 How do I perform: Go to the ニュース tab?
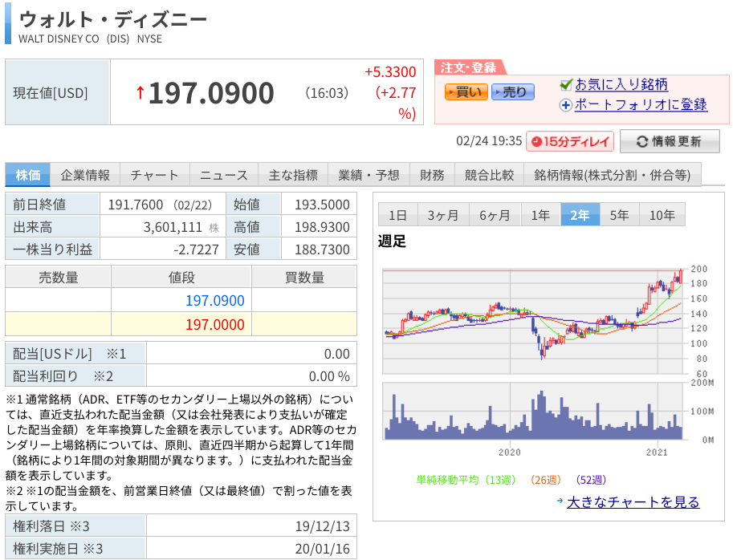coord(224,175)
